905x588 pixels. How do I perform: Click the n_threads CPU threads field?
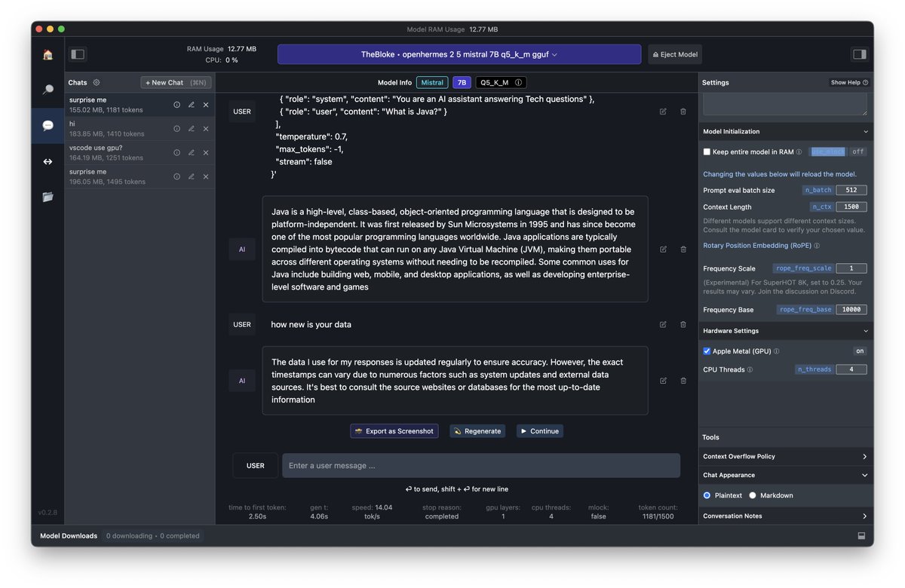point(851,370)
